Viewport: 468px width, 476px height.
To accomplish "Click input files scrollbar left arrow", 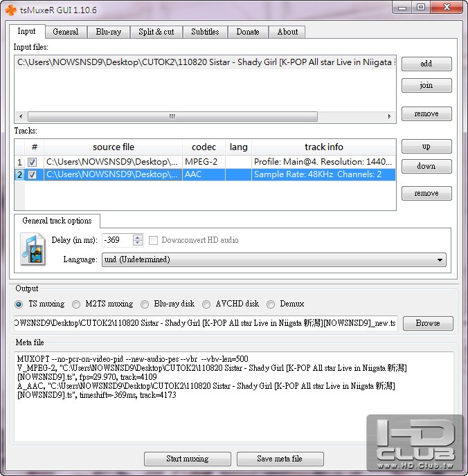I will coord(21,116).
